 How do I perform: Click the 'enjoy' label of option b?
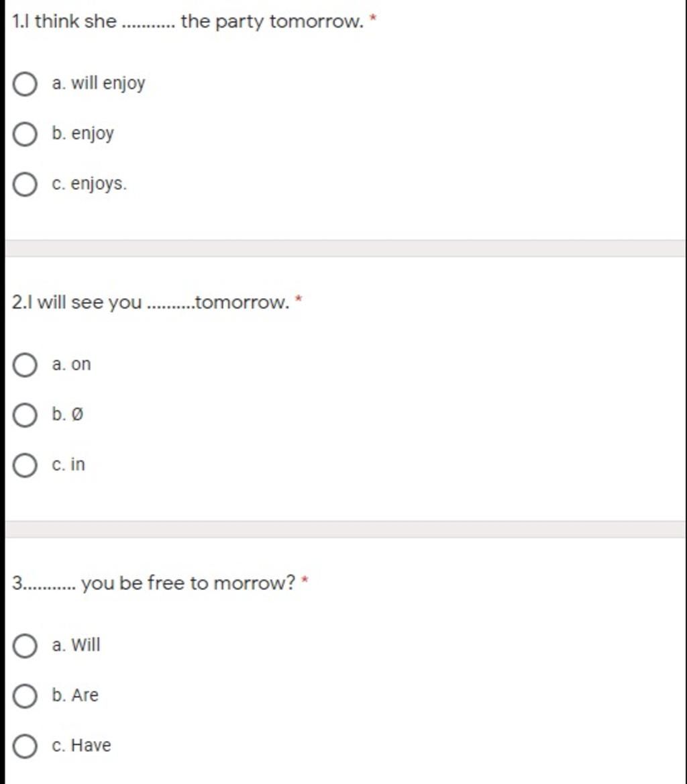point(93,134)
